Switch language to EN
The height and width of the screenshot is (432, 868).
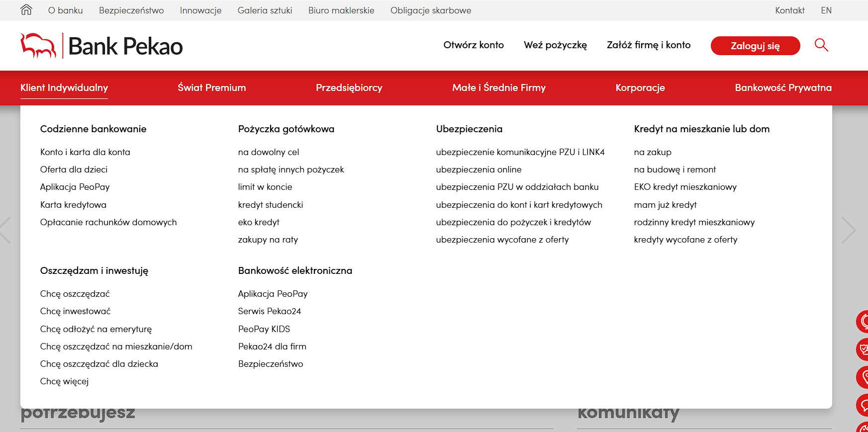point(826,10)
